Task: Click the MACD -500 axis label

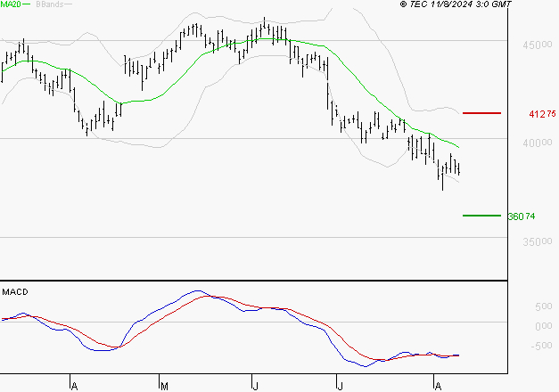Action: coord(541,346)
